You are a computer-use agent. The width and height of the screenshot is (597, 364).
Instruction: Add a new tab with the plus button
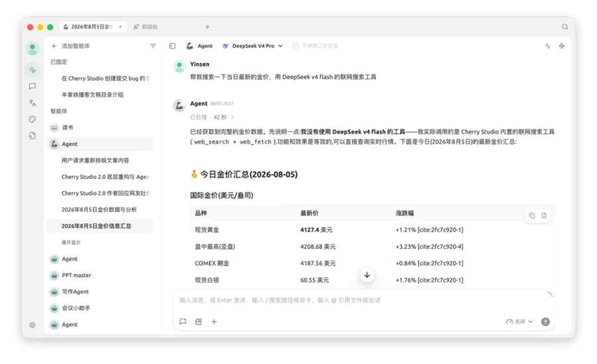click(208, 27)
